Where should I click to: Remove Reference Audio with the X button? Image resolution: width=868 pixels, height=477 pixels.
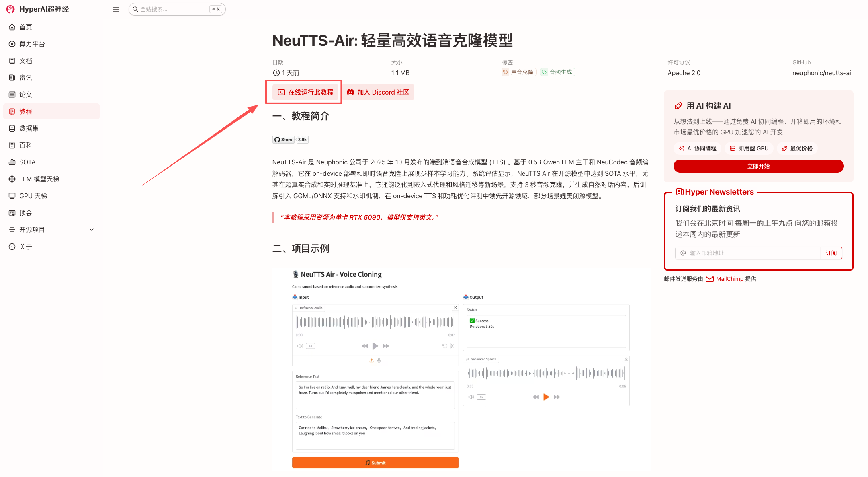pyautogui.click(x=455, y=307)
